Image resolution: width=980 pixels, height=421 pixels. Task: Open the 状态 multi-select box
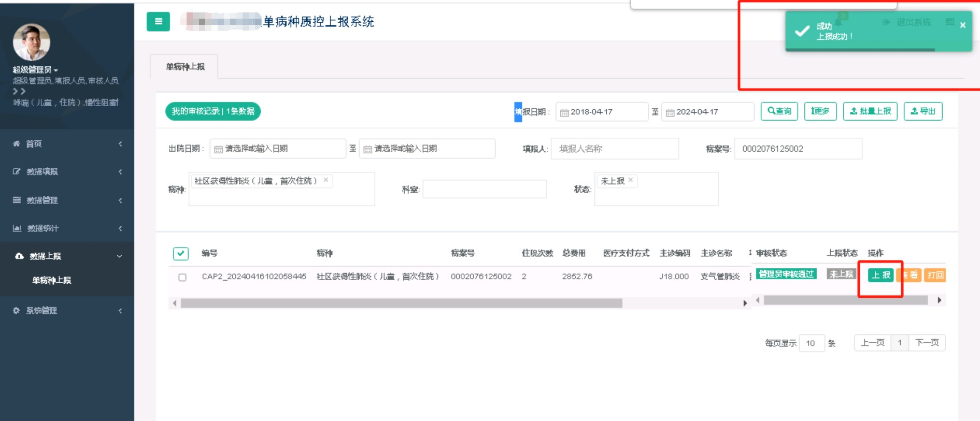point(656,189)
